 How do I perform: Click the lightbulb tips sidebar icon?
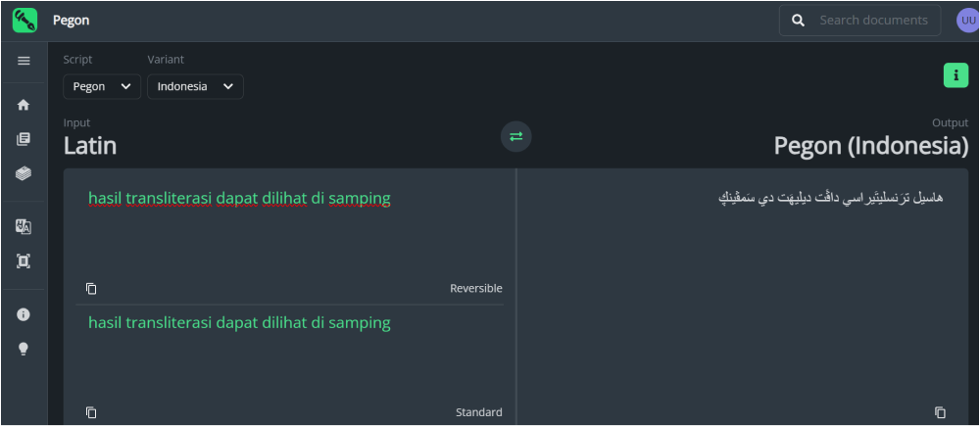[24, 348]
